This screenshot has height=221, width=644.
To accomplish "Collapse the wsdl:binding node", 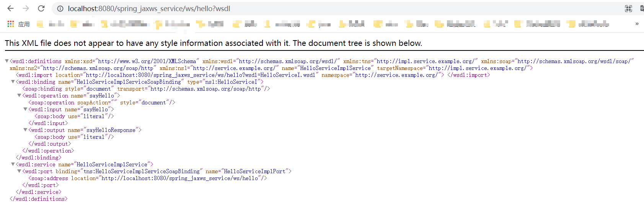I will (x=13, y=81).
